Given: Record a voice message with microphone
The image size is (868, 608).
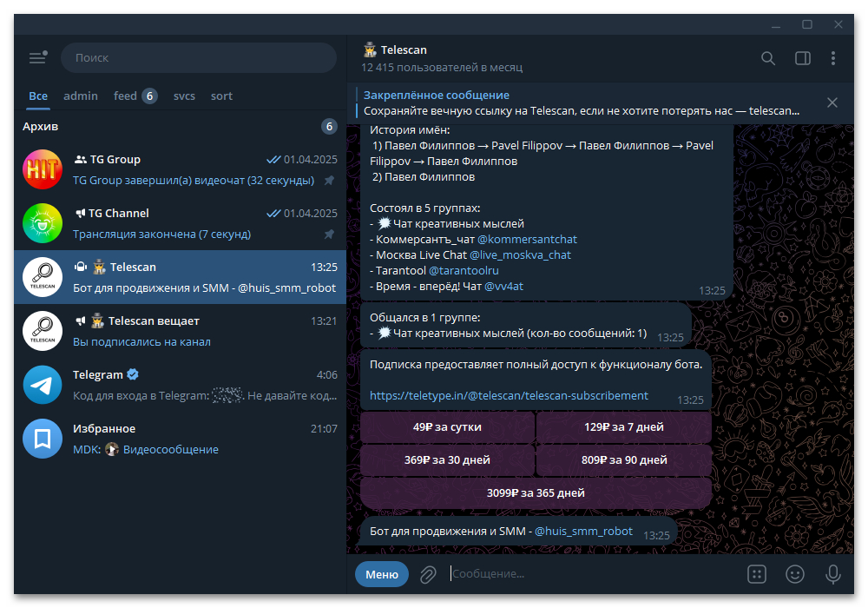Looking at the screenshot, I should coord(832,574).
